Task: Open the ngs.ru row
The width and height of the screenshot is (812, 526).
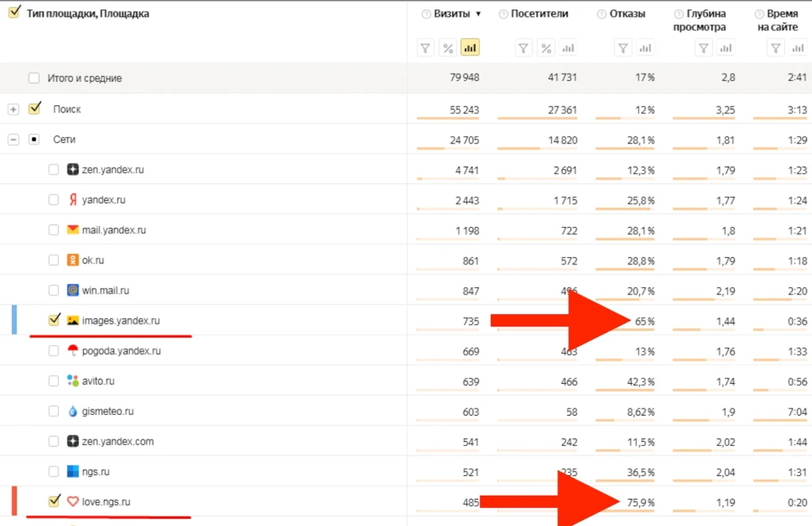Action: [x=96, y=471]
